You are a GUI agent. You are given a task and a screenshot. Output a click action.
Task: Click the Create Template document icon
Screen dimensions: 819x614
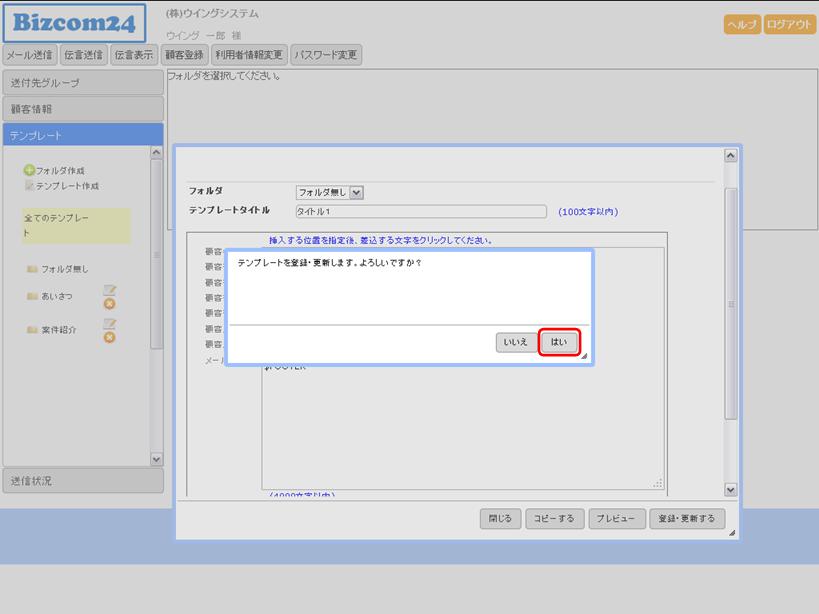pyautogui.click(x=29, y=186)
